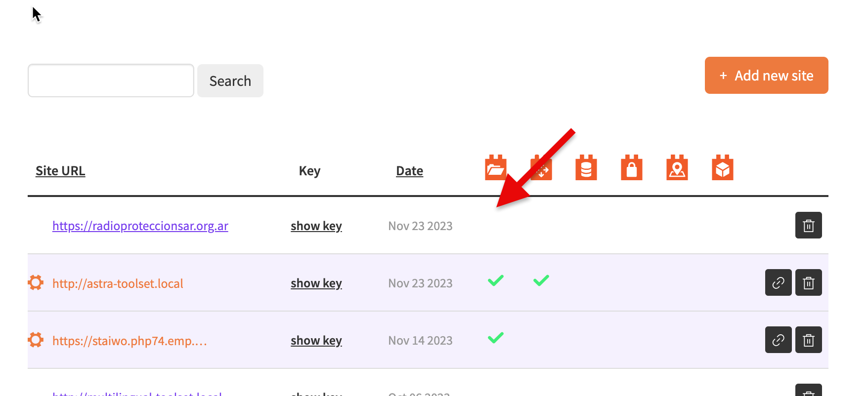
Task: Focus the site search text field
Action: 111,80
